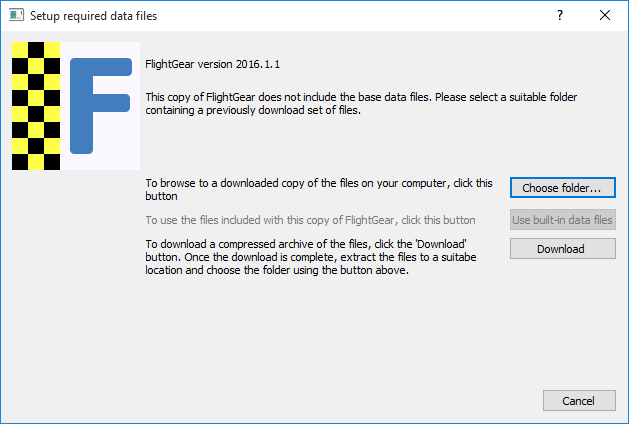Screen dimensions: 629x424
Task: Click the grayed Use built-in data files button
Action: click(x=562, y=220)
